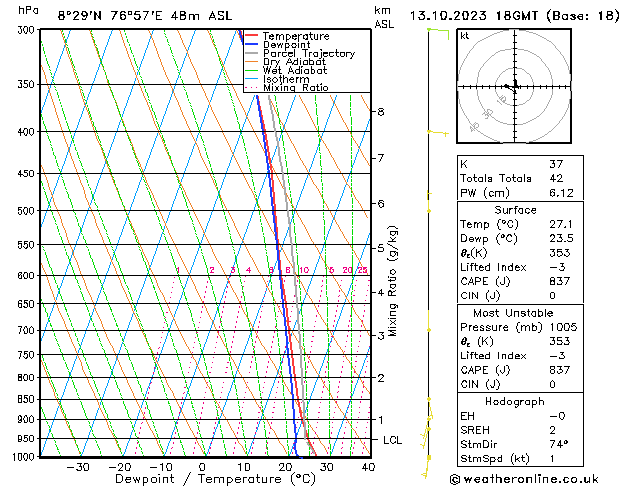629x486 pixels.
Task: Click the wind barb at the 400 hPa level
Action: coord(438,132)
